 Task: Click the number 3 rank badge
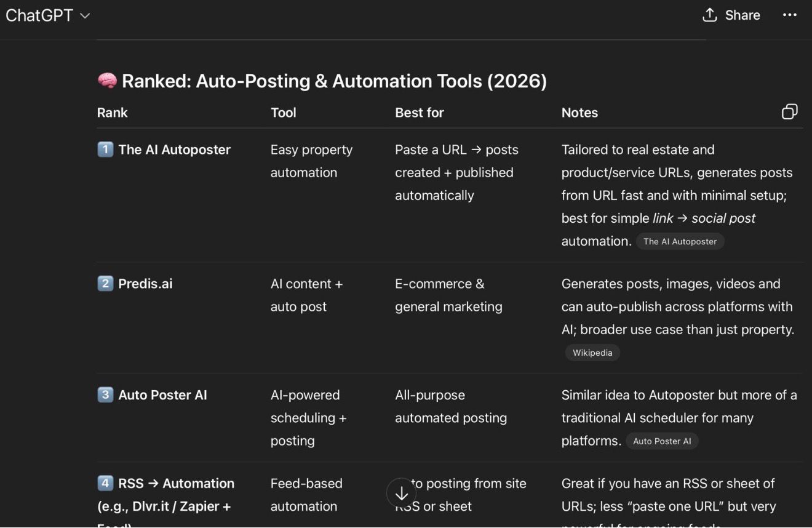[105, 394]
